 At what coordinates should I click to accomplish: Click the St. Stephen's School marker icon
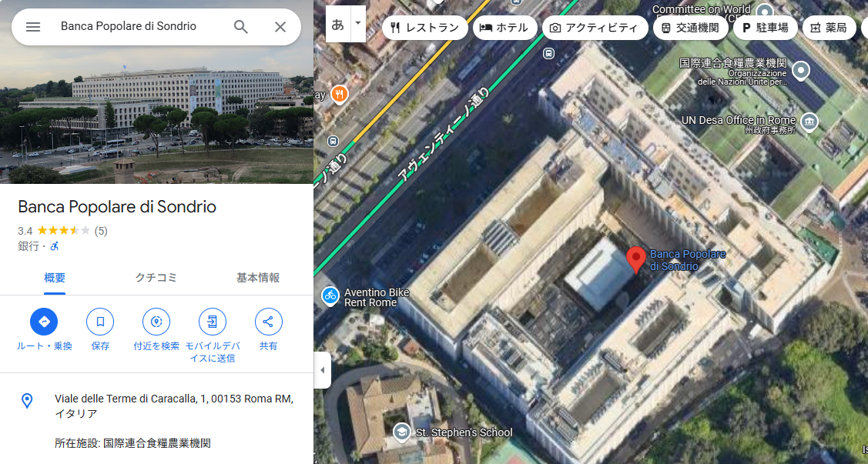[x=401, y=432]
